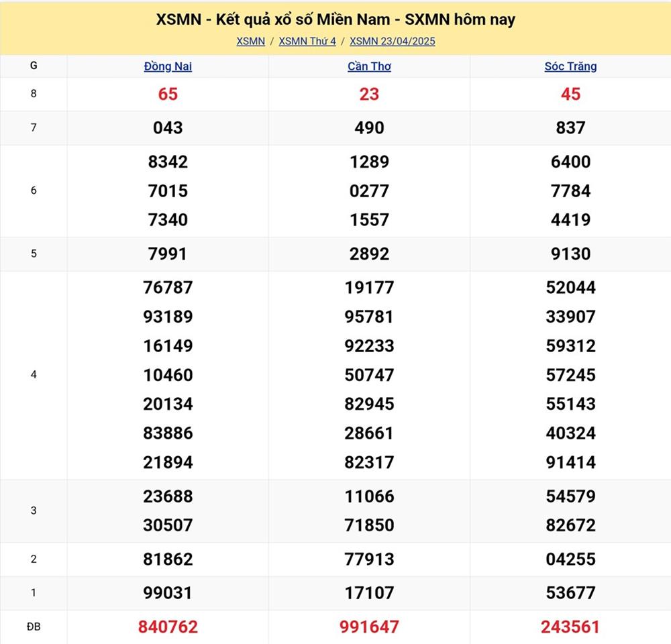Open the XSMN Thứ 4 breadcrumb link

coord(307,41)
